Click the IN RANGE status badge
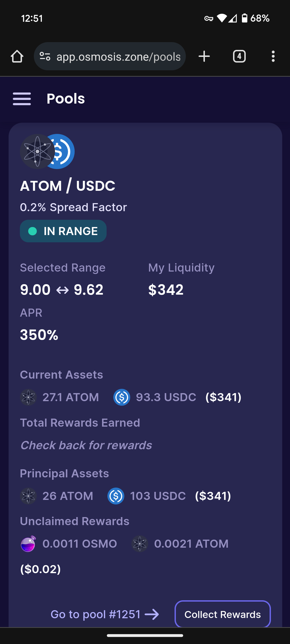Image resolution: width=290 pixels, height=644 pixels. [x=63, y=231]
